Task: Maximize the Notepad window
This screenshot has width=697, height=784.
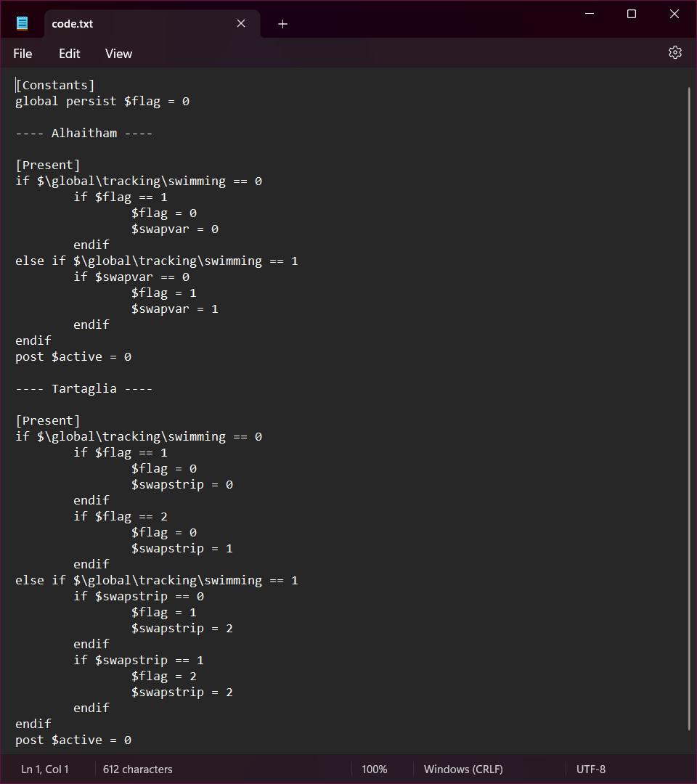Action: [632, 14]
